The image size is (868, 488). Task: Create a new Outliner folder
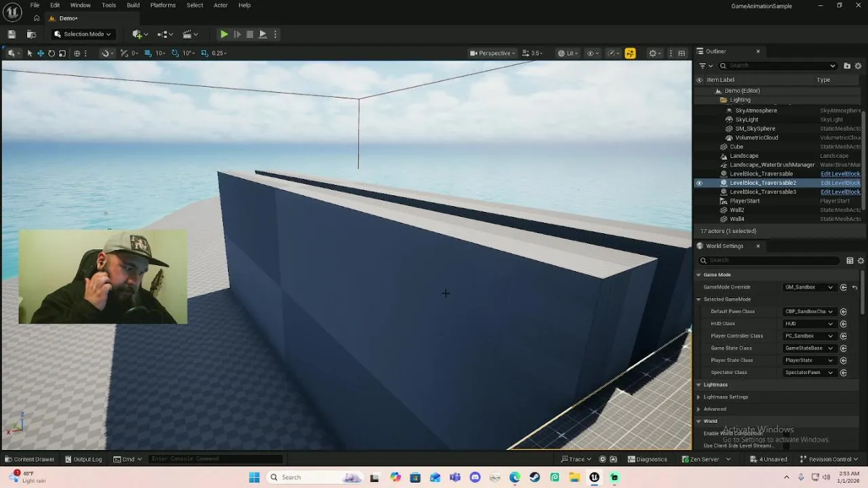point(847,66)
